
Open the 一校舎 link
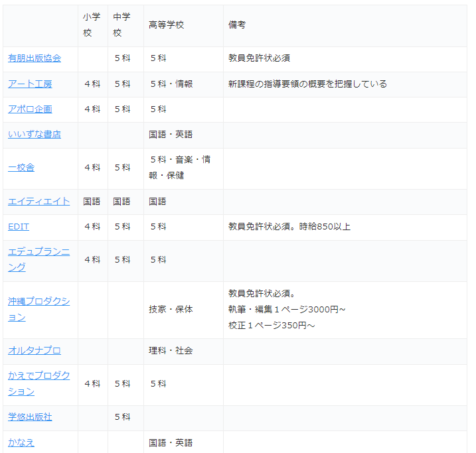point(21,168)
